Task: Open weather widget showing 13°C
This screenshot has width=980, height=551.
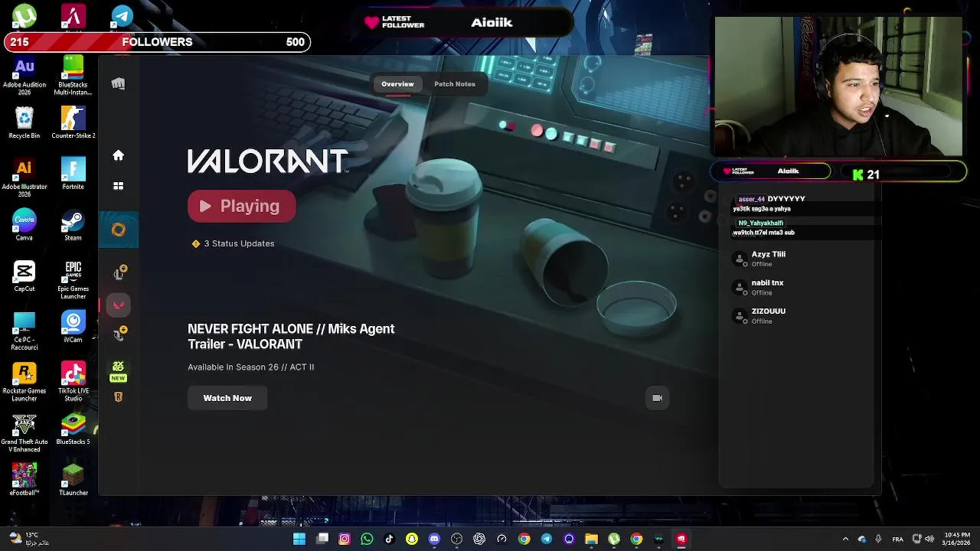Action: pos(28,539)
